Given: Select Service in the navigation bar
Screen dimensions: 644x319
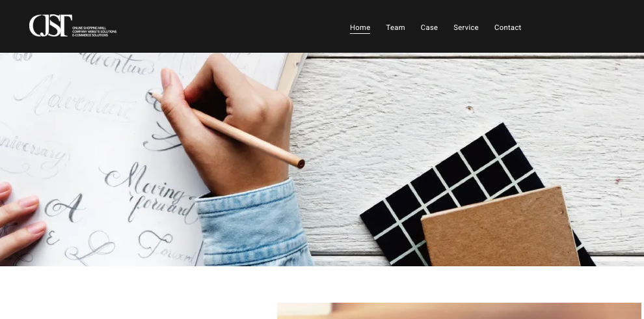Looking at the screenshot, I should click(x=466, y=27).
